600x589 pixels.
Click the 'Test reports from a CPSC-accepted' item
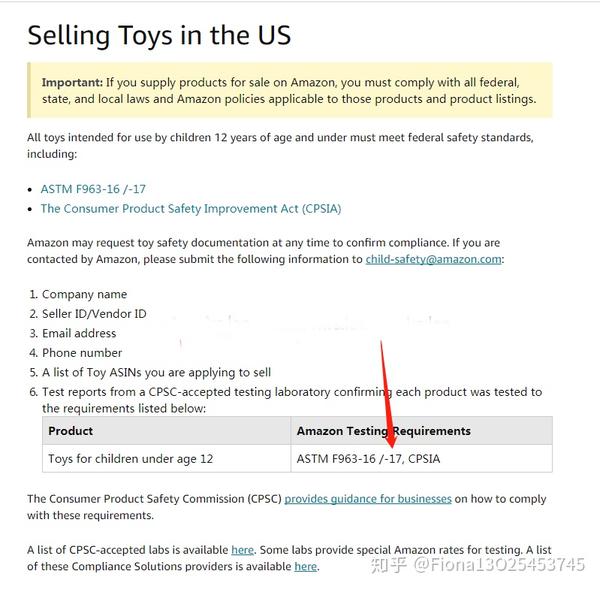tap(292, 400)
